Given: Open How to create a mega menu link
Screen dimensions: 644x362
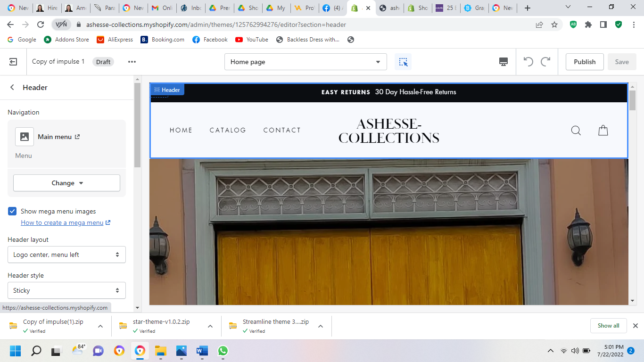Looking at the screenshot, I should point(66,222).
